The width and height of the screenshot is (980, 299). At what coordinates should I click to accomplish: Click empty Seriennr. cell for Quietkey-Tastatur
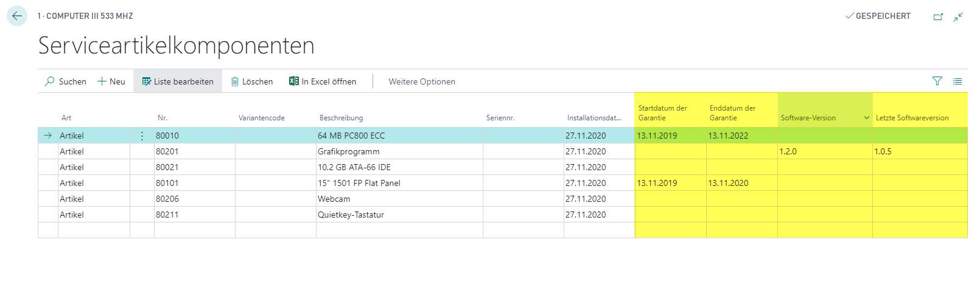[523, 215]
